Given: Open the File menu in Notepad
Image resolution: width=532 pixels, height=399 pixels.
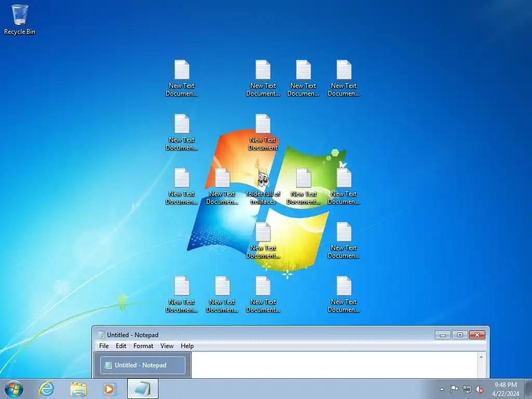Looking at the screenshot, I should tap(104, 345).
